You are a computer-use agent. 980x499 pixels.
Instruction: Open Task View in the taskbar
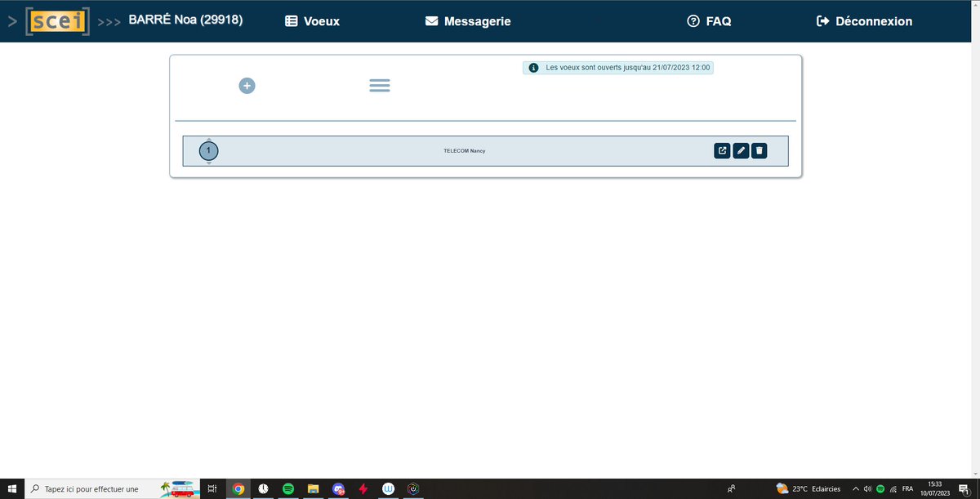click(x=212, y=488)
